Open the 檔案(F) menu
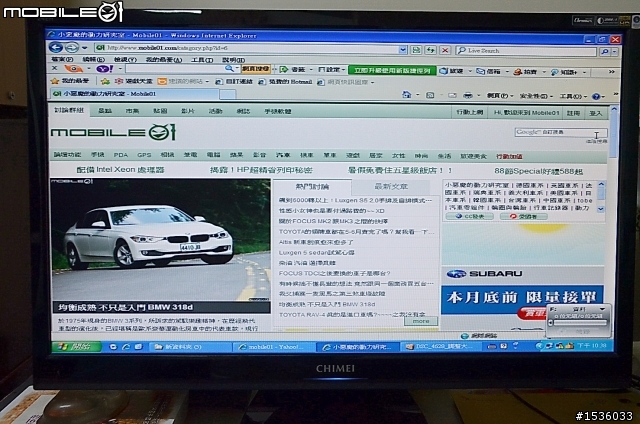Image resolution: width=640 pixels, height=424 pixels. coord(61,59)
